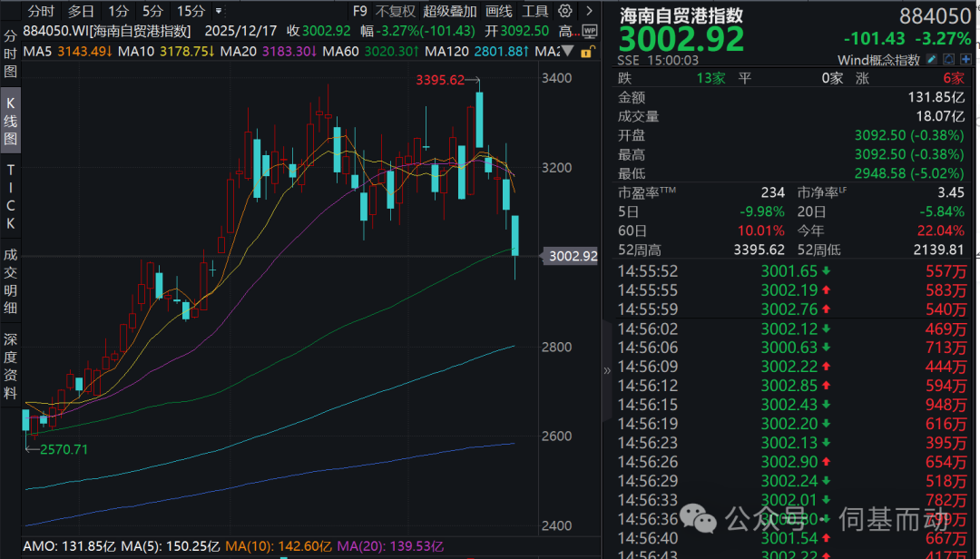
Task: Open the F9 deep data button
Action: point(359,11)
